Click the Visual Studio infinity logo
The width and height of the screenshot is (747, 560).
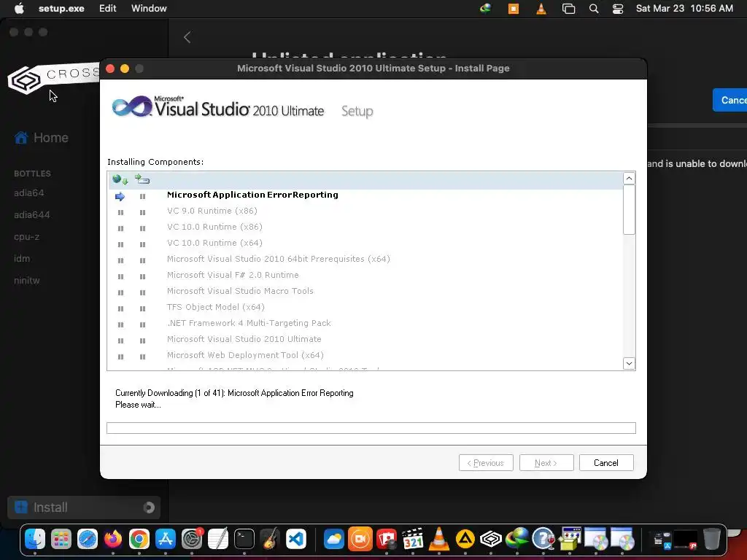tap(132, 106)
